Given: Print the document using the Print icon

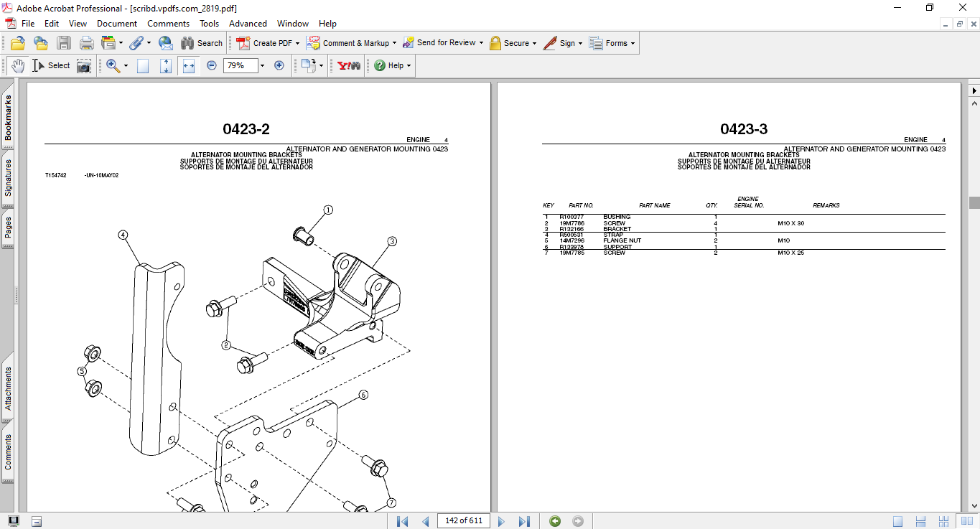Looking at the screenshot, I should (x=86, y=43).
